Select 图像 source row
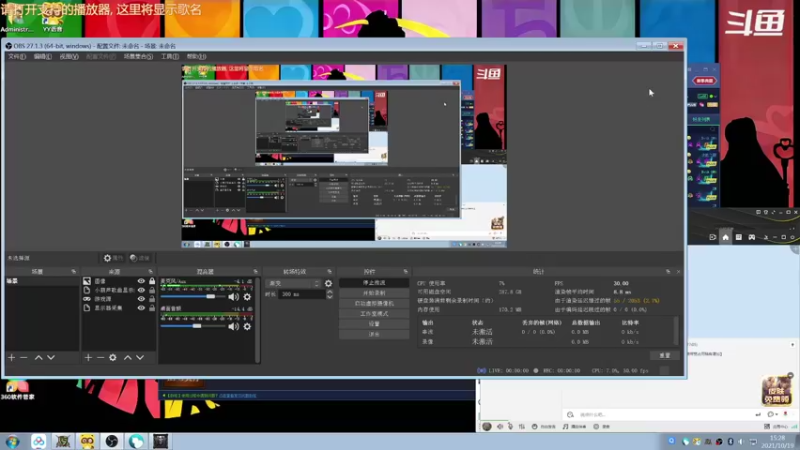The image size is (800, 450). (x=119, y=281)
